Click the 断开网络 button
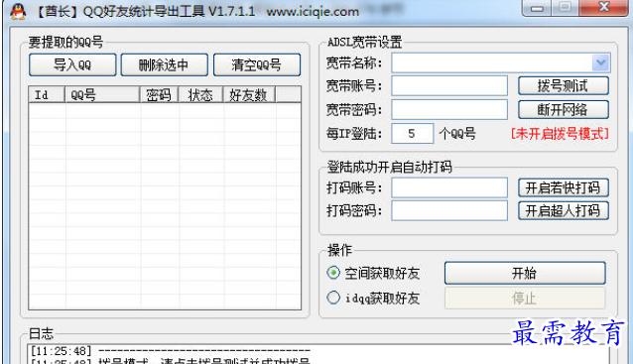The image size is (633, 364). click(x=564, y=109)
